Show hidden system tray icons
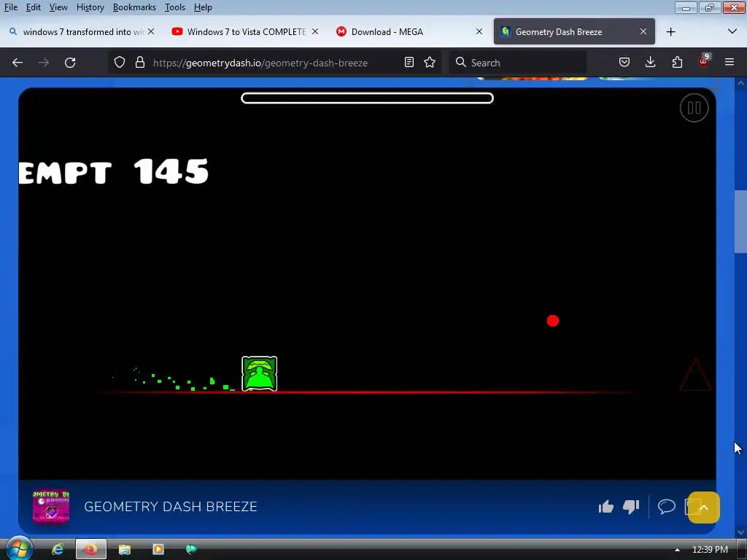The width and height of the screenshot is (747, 560). pyautogui.click(x=677, y=550)
